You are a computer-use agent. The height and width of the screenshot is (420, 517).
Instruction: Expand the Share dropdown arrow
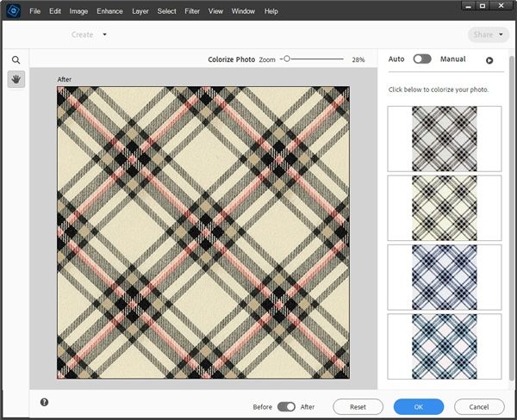pyautogui.click(x=501, y=34)
